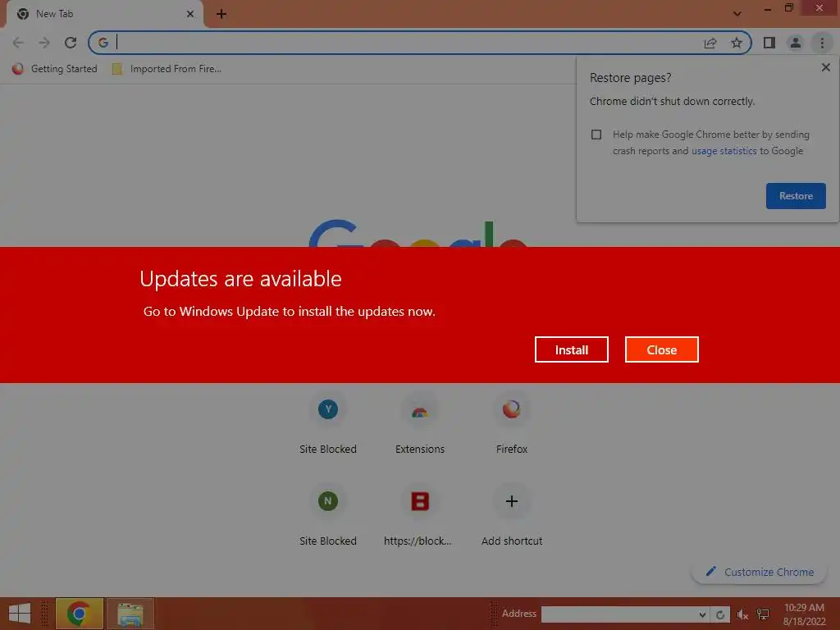Screen dimensions: 840x630
Task: Click the taskbar Address refresh icon
Action: (x=720, y=614)
